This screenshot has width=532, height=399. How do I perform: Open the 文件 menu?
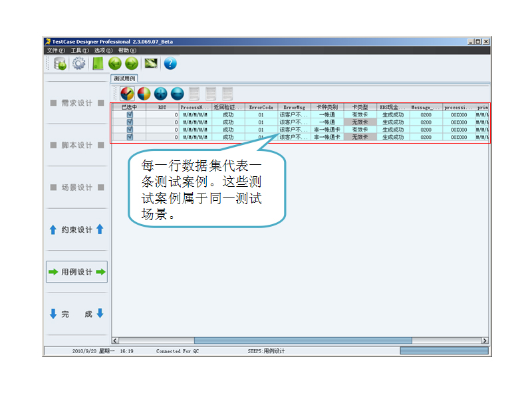56,51
